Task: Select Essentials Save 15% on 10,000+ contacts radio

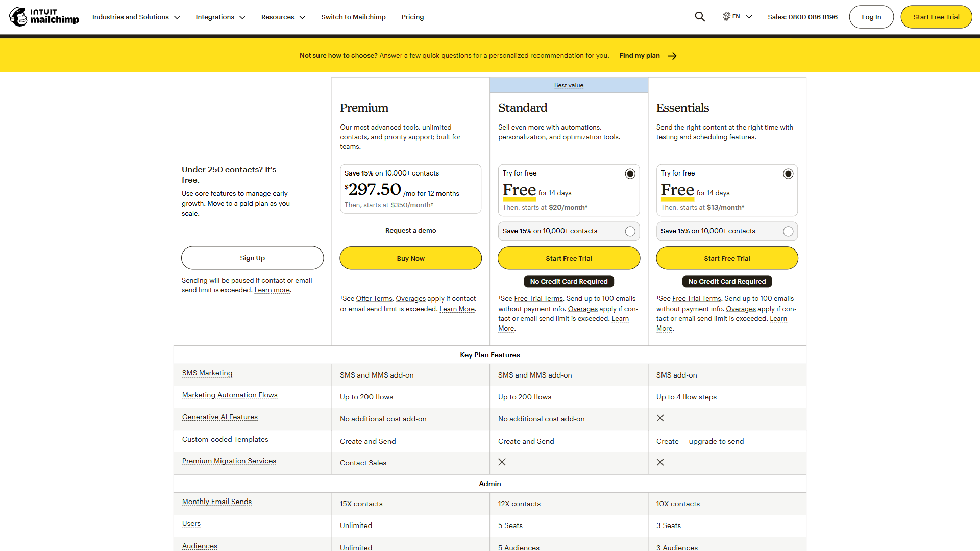Action: (x=788, y=231)
